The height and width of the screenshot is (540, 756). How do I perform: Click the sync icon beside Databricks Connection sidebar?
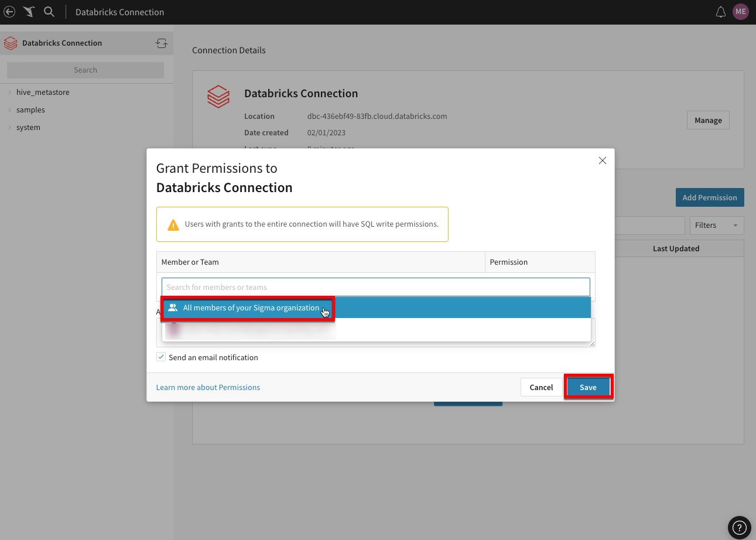click(162, 43)
